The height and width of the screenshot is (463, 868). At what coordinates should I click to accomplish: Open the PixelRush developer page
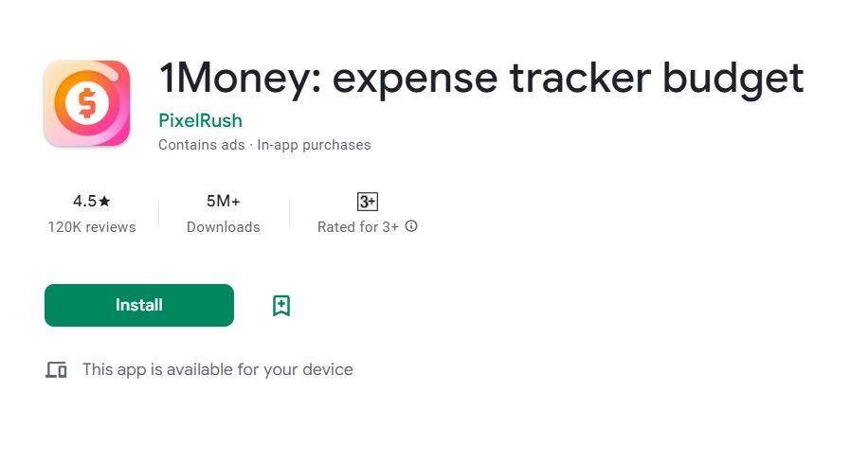click(200, 120)
